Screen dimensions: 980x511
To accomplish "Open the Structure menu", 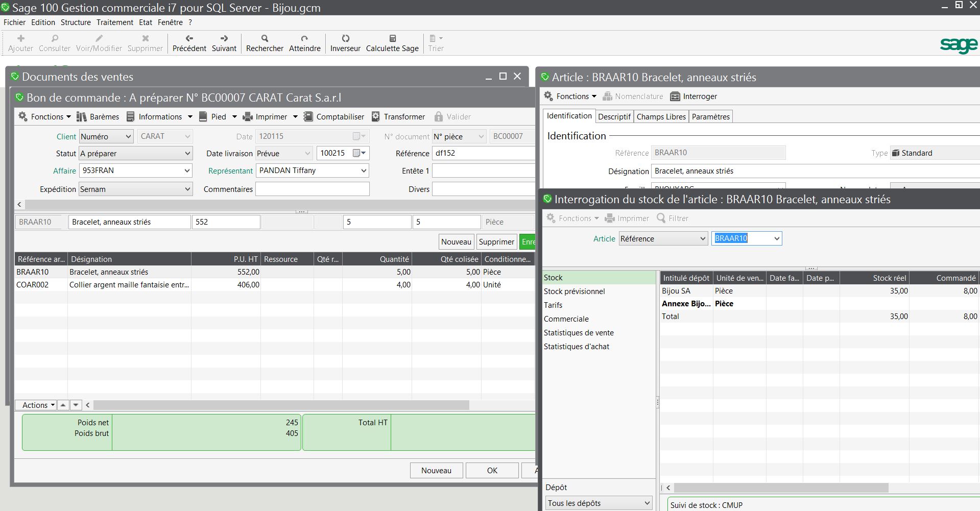I will coord(76,22).
